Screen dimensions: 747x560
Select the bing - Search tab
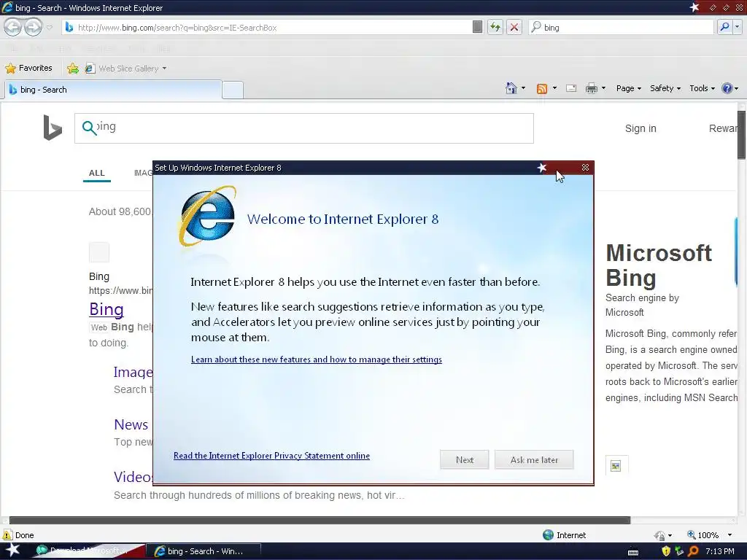(113, 90)
